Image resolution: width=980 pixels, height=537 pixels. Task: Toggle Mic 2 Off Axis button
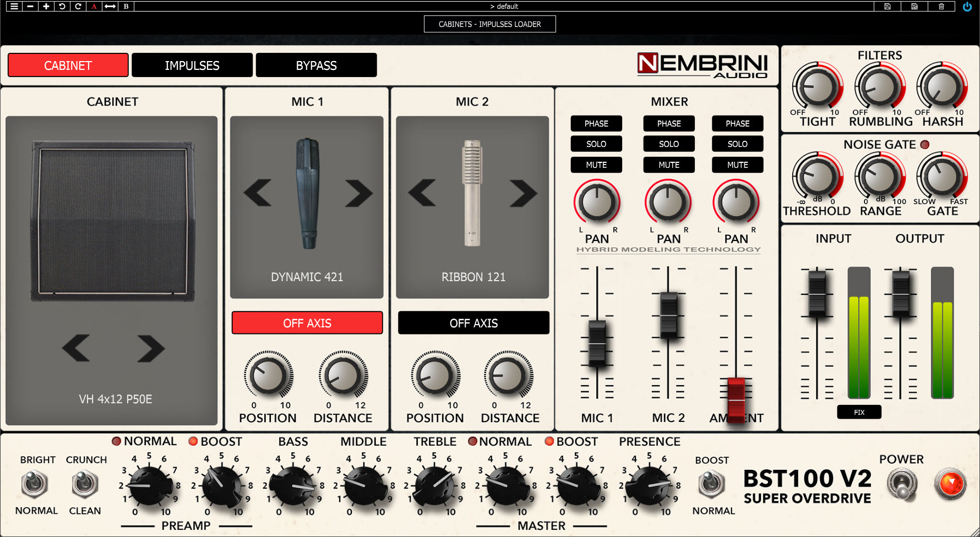click(x=473, y=323)
